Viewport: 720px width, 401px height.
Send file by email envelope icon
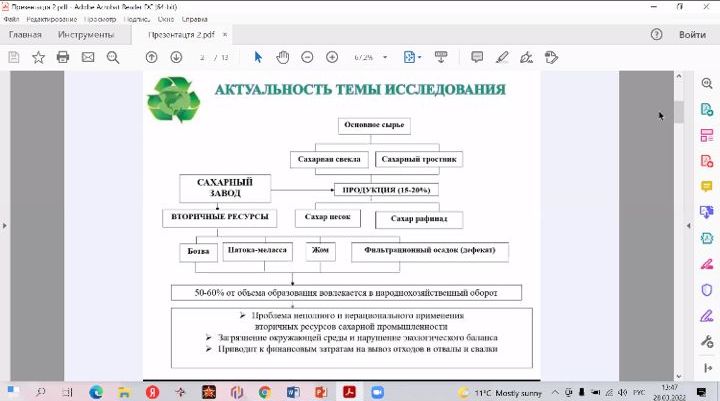point(88,57)
